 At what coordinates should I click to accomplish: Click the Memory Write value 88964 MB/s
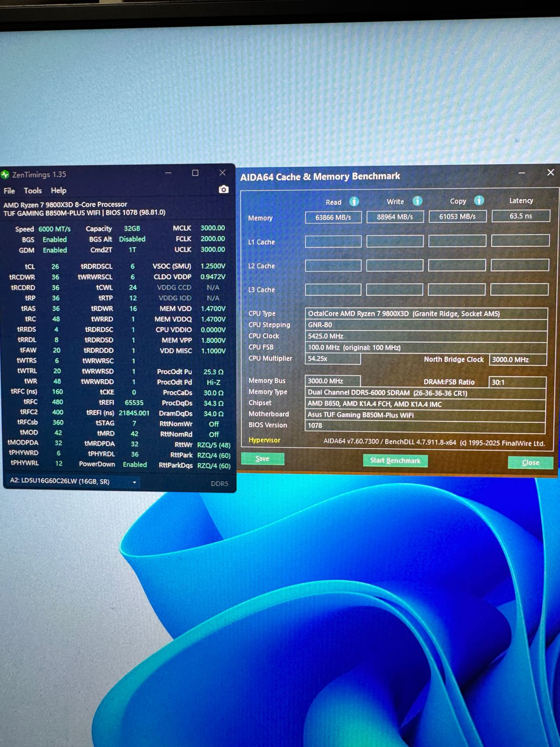click(395, 217)
